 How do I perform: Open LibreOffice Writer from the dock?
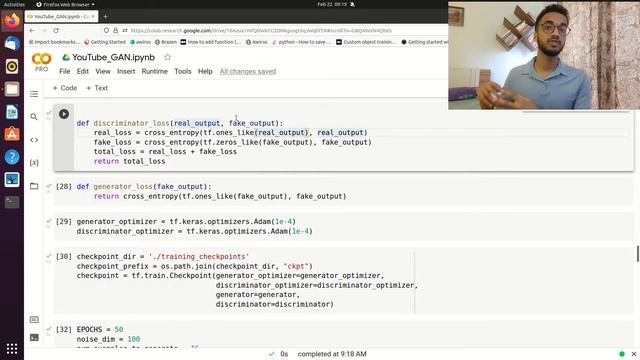pos(12,112)
